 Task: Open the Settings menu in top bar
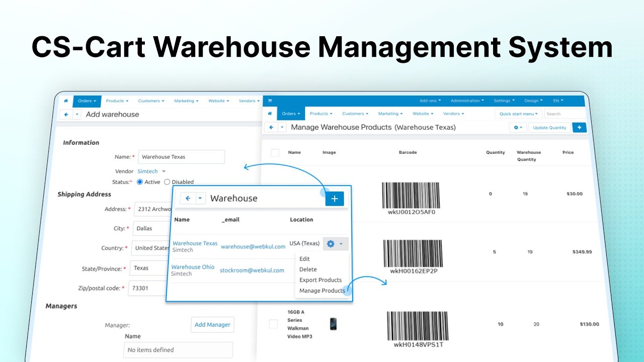click(504, 101)
